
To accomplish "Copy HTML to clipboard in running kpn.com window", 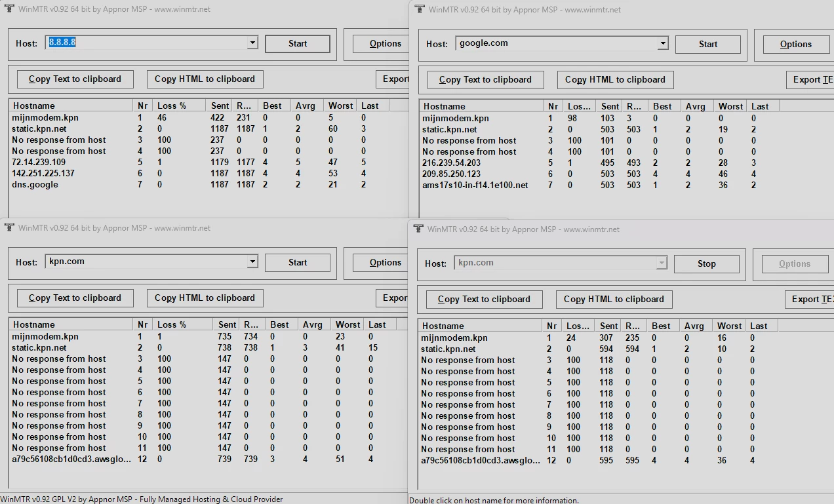I will click(x=614, y=300).
